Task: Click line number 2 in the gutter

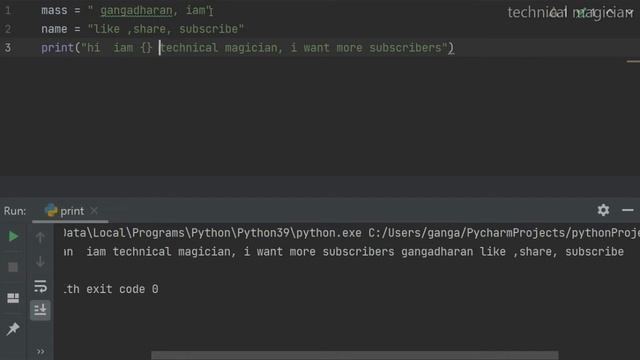Action: pyautogui.click(x=8, y=29)
